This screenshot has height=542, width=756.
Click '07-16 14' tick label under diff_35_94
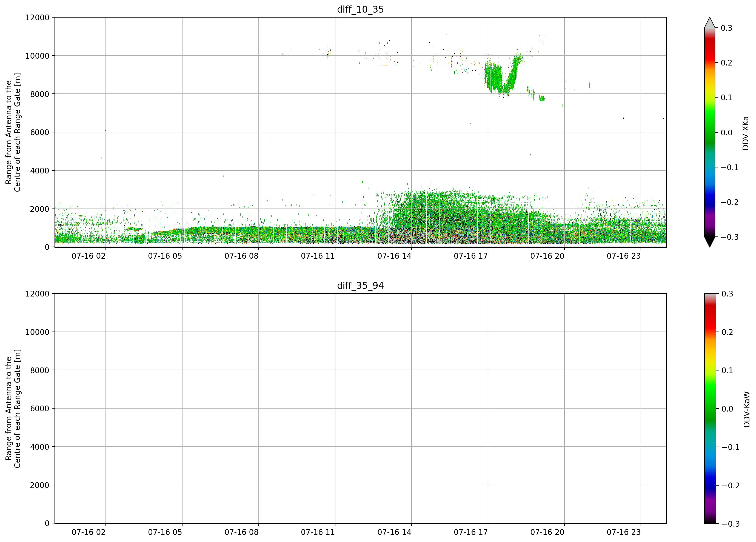tap(394, 532)
